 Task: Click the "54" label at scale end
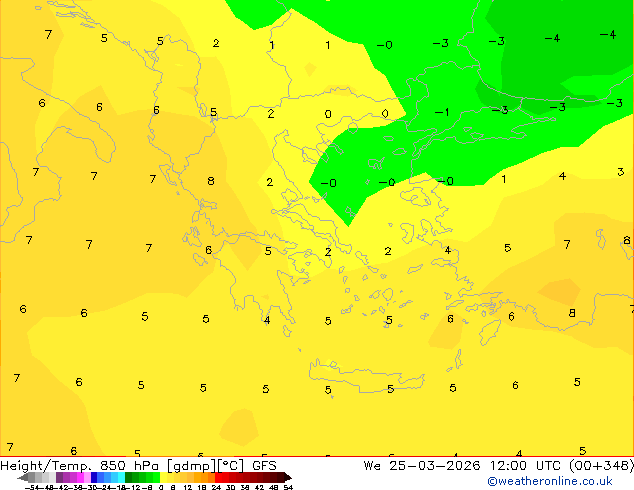point(288,487)
